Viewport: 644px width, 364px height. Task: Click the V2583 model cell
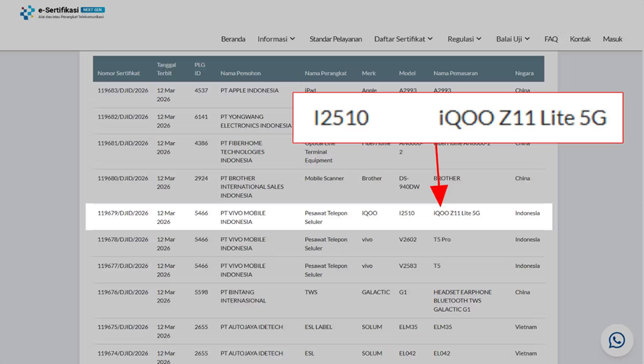407,266
